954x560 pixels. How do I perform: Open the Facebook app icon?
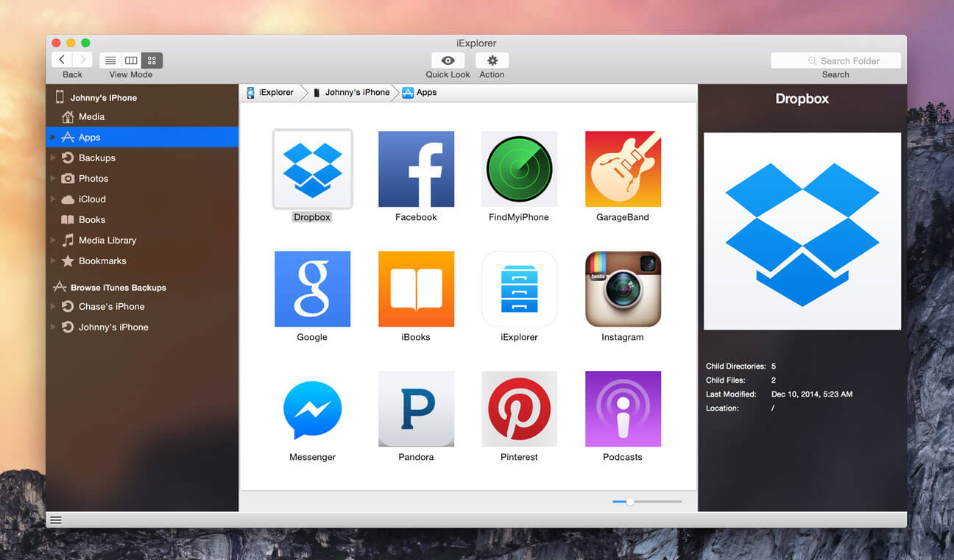(416, 169)
